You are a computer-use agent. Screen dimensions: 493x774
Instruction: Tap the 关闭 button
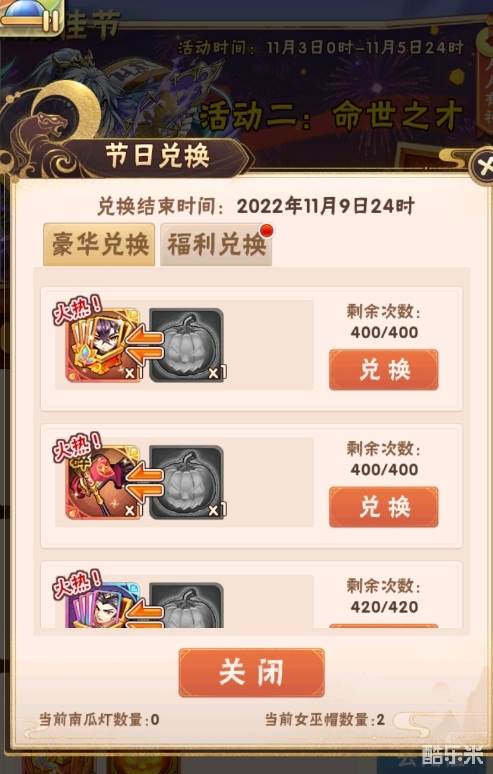coord(252,673)
